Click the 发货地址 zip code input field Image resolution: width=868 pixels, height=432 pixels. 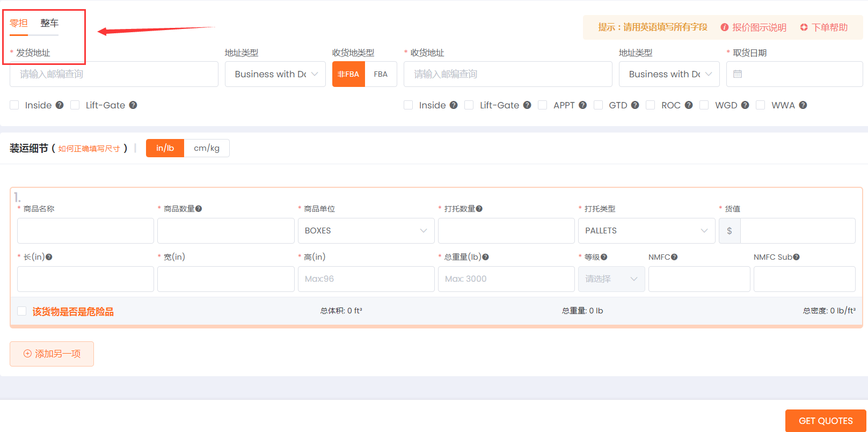(x=114, y=74)
